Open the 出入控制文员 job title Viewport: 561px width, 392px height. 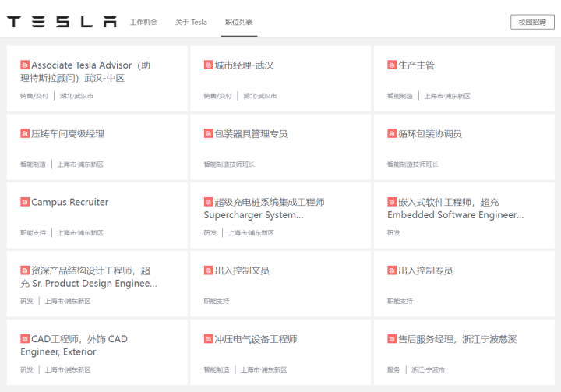(x=242, y=270)
